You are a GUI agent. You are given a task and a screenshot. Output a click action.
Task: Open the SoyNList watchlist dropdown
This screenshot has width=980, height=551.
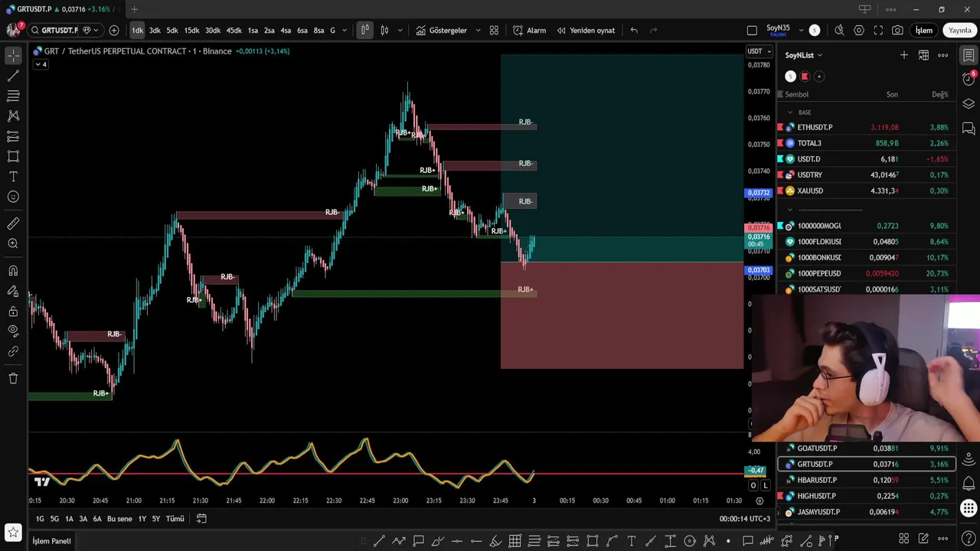803,55
